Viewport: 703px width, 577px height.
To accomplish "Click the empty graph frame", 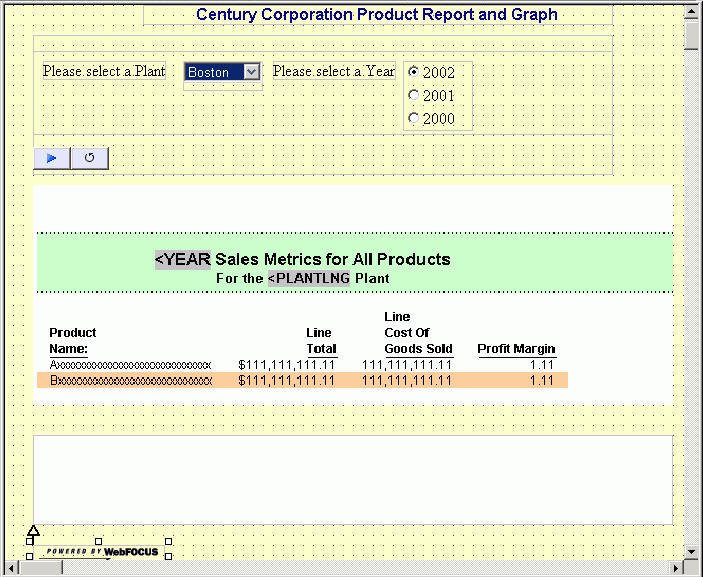I will [x=353, y=479].
